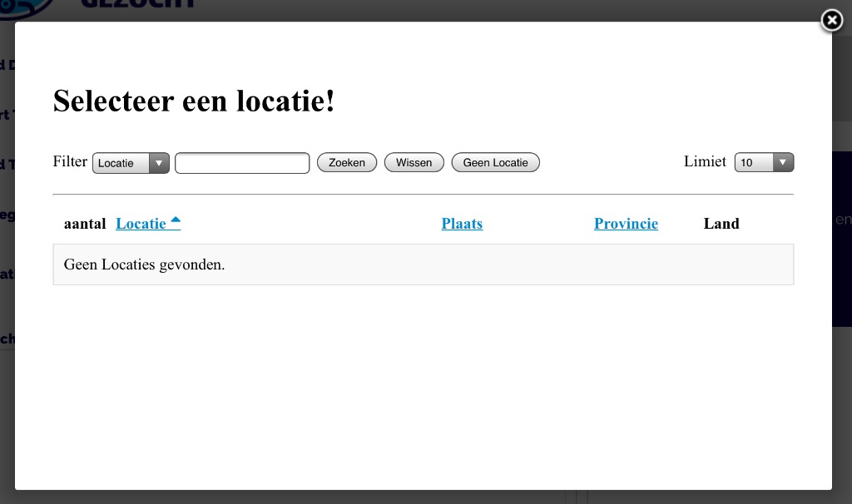The width and height of the screenshot is (852, 504).
Task: Click the 'Land' column header
Action: (x=721, y=224)
